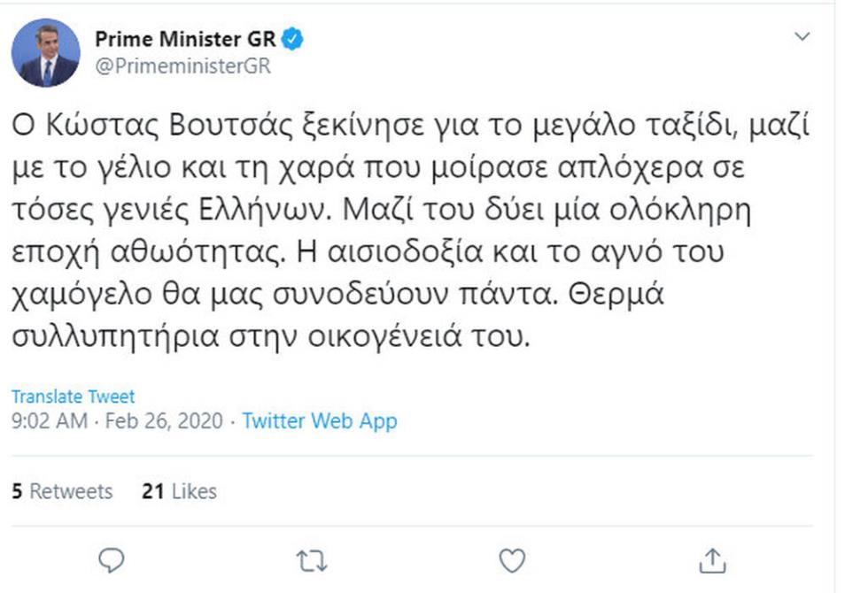868x593 pixels.
Task: View the 21 Likes list
Action: click(179, 491)
